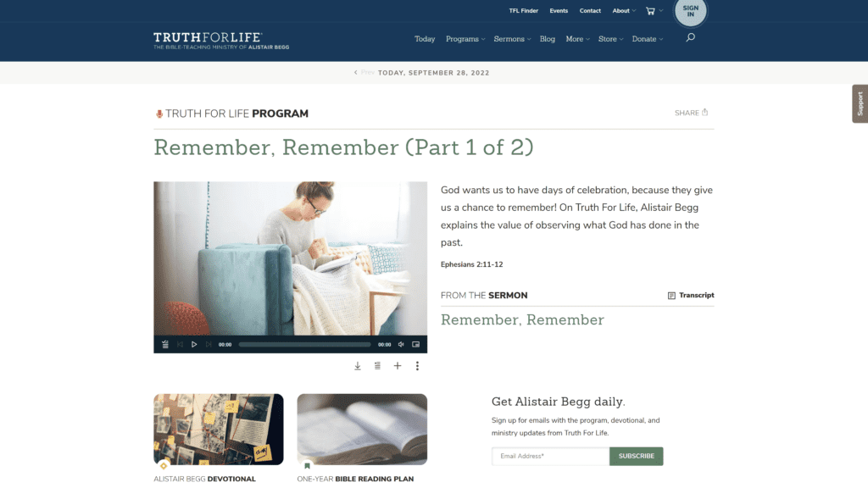Download the program audio file
The width and height of the screenshot is (868, 488).
358,366
